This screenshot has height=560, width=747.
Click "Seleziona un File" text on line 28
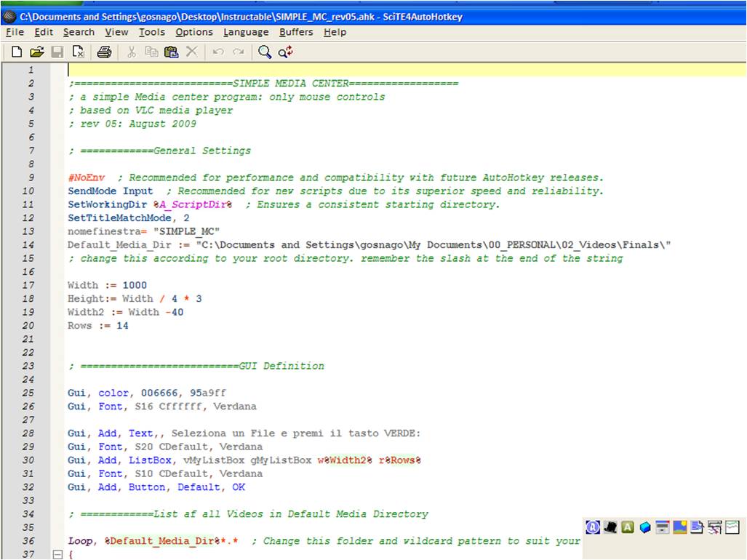pos(223,433)
